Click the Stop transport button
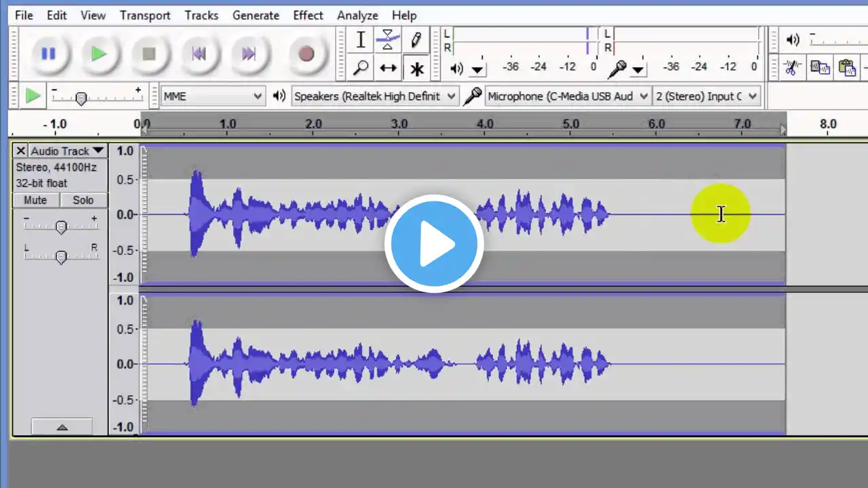The height and width of the screenshot is (488, 868). (x=149, y=54)
